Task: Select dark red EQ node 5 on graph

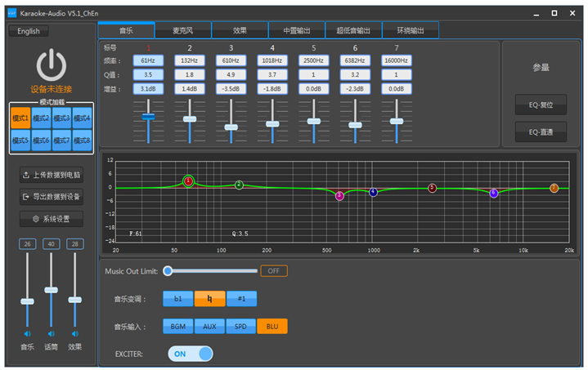Action: (x=433, y=188)
